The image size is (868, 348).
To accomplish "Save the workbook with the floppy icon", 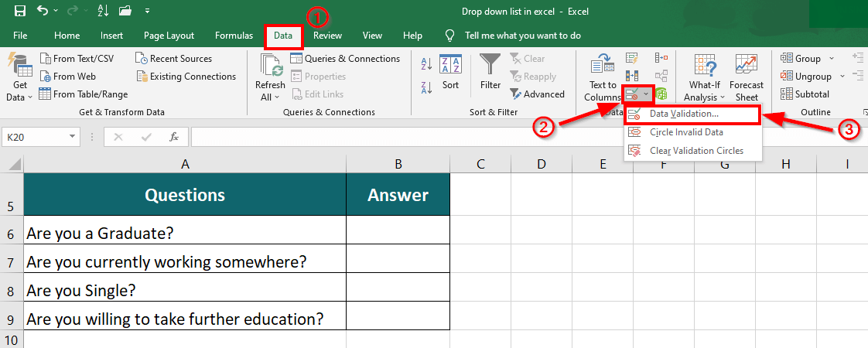I will pos(20,11).
